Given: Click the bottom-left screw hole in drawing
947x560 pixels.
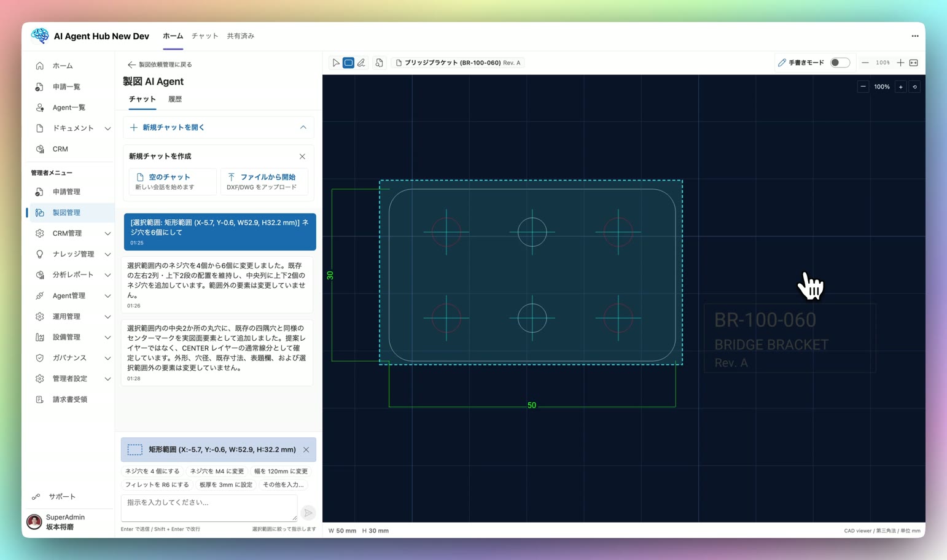Looking at the screenshot, I should [x=446, y=318].
